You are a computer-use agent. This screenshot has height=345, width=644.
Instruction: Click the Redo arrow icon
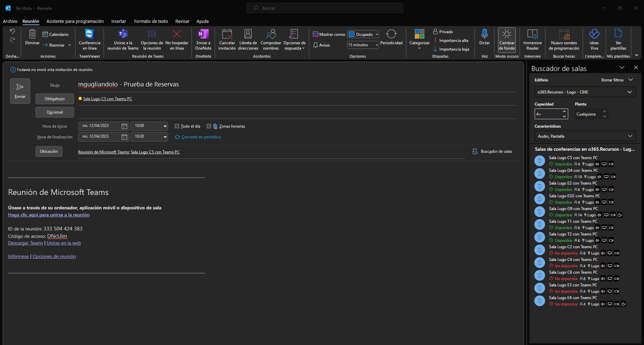pos(12,40)
